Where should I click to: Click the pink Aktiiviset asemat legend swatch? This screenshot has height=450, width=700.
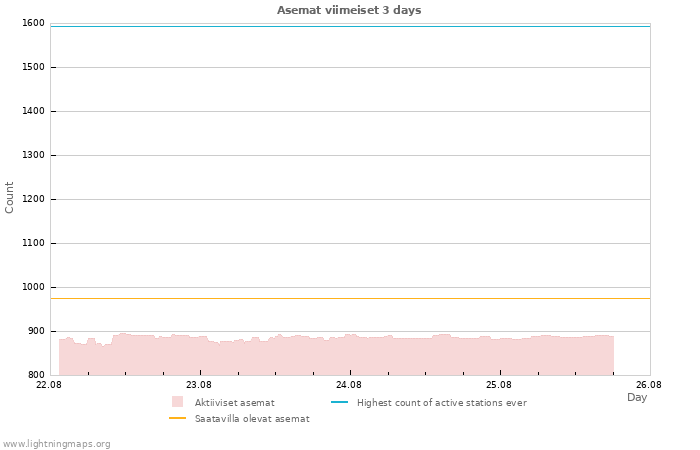(x=177, y=402)
